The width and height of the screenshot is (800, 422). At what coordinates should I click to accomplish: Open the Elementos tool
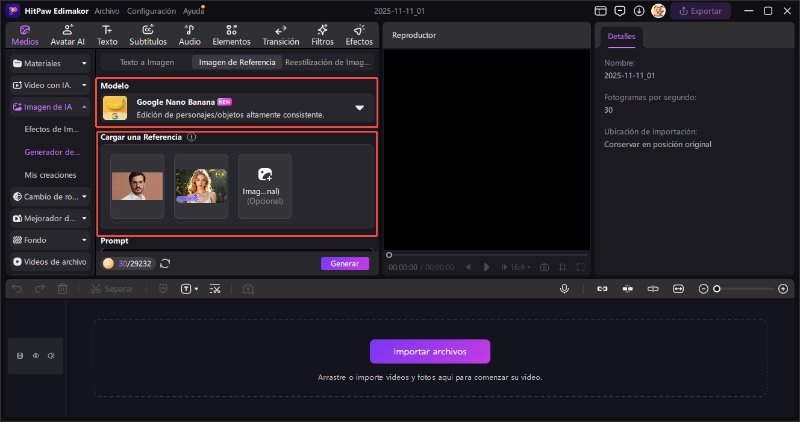coord(232,35)
